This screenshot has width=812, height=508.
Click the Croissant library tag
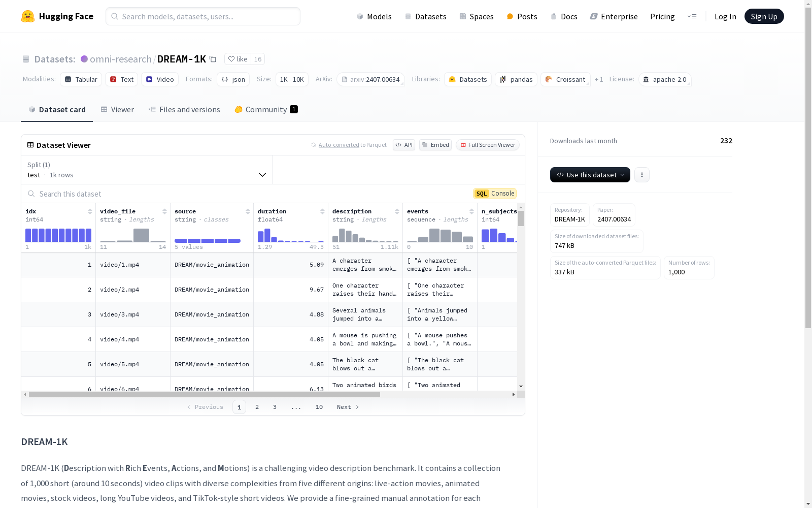(565, 79)
